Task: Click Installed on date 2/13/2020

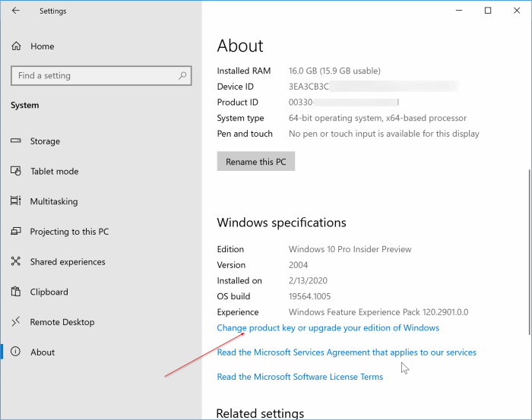Action: point(308,281)
